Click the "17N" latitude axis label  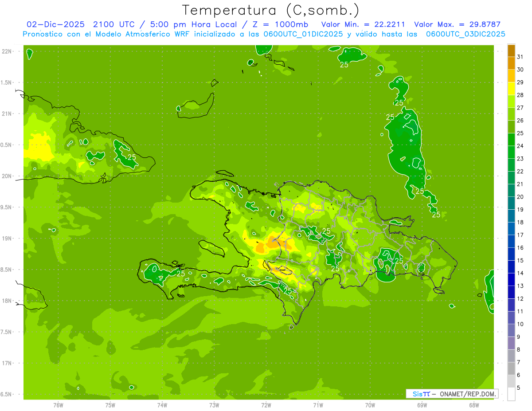click(x=7, y=363)
